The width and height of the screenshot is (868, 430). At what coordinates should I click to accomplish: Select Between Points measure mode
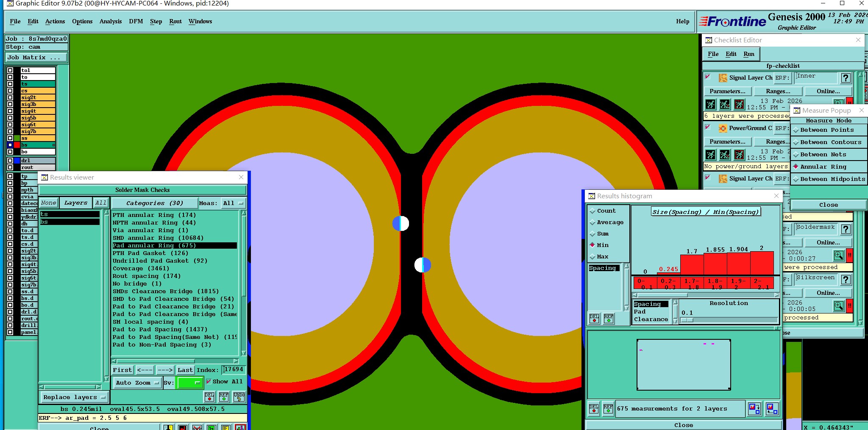pyautogui.click(x=828, y=130)
